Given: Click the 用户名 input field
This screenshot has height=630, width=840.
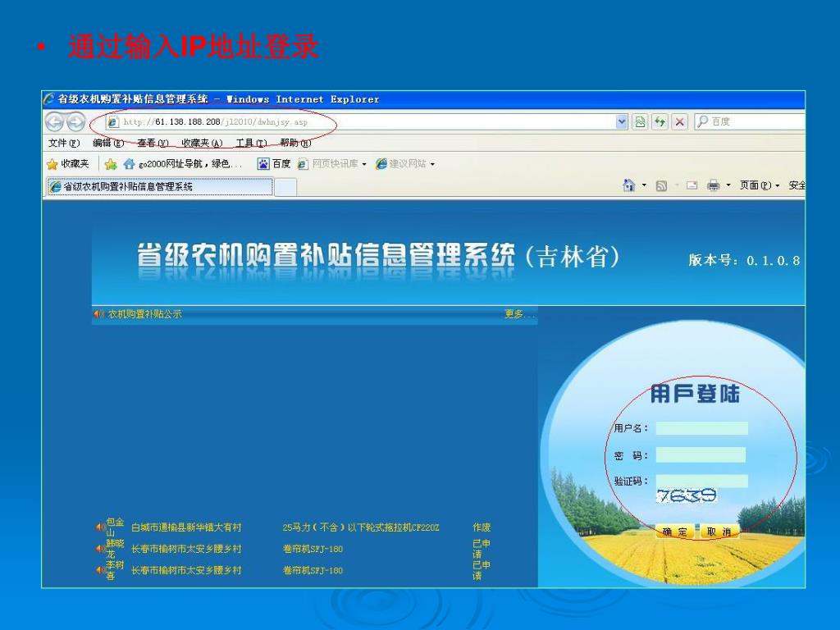Looking at the screenshot, I should [x=701, y=428].
